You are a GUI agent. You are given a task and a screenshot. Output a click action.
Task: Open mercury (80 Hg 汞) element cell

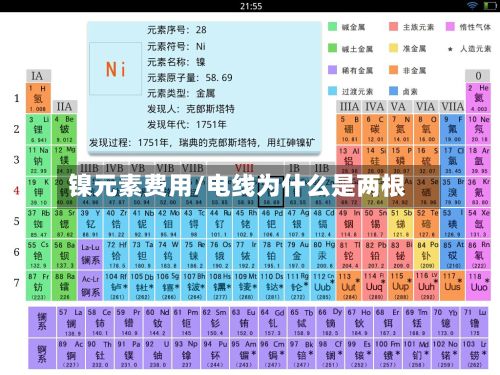[x=323, y=255]
